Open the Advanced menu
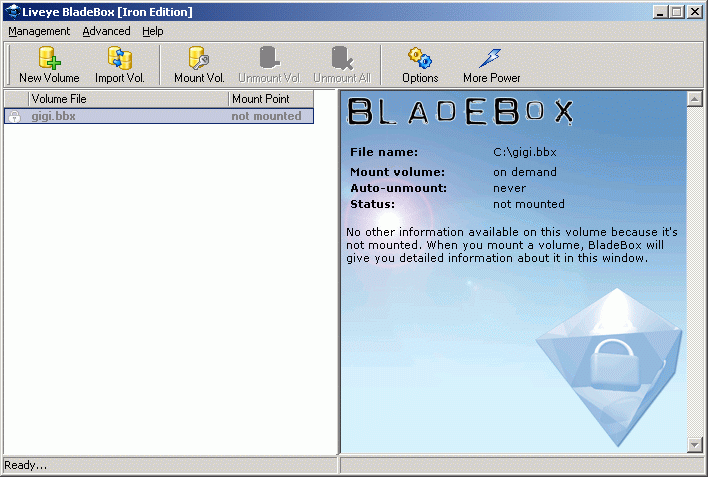 tap(106, 32)
